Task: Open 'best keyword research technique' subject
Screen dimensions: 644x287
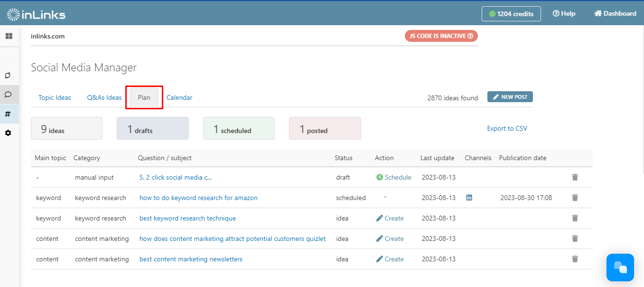Action: coord(187,218)
